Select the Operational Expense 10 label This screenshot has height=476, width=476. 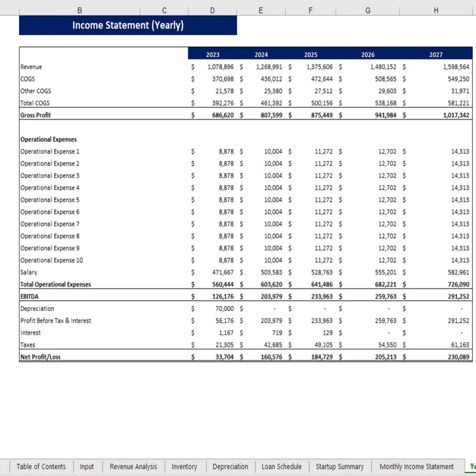(52, 260)
